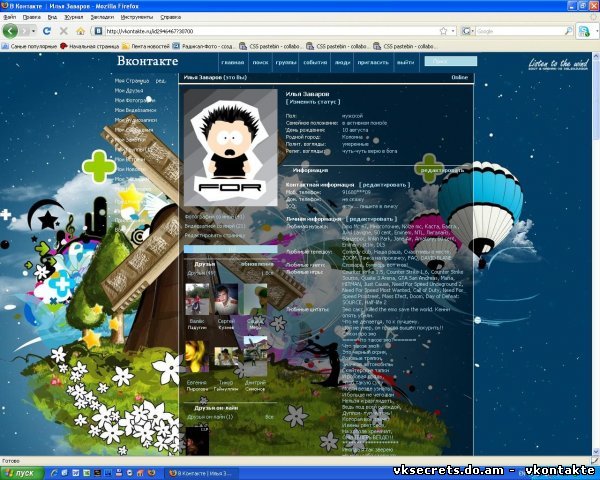Screen dimensions: 600x480
Task: Open friend Тимур's photo thumbnail
Action: [x=226, y=357]
